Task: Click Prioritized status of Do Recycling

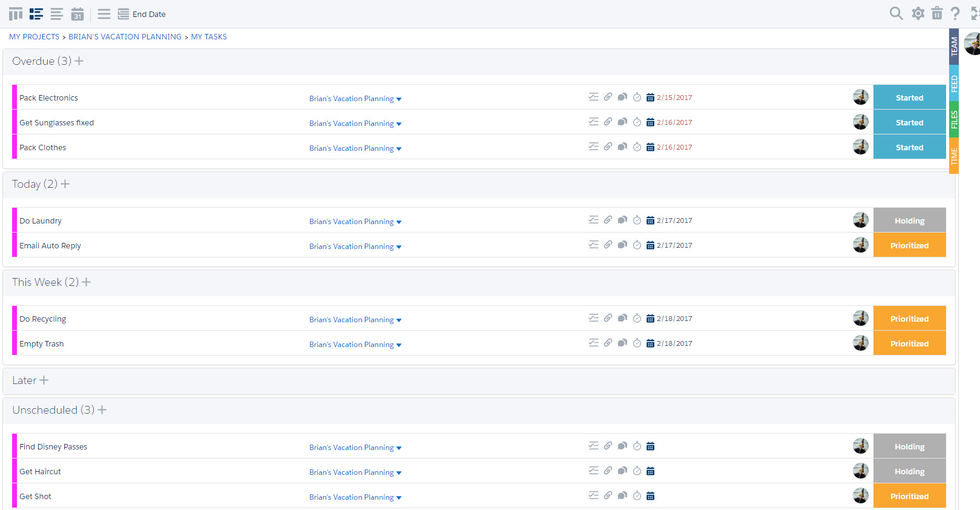Action: point(909,319)
